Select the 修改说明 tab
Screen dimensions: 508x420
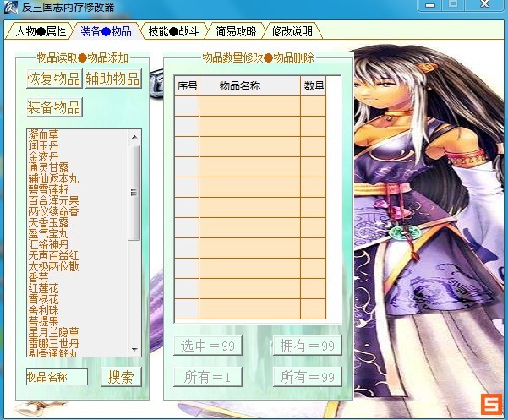[x=292, y=32]
